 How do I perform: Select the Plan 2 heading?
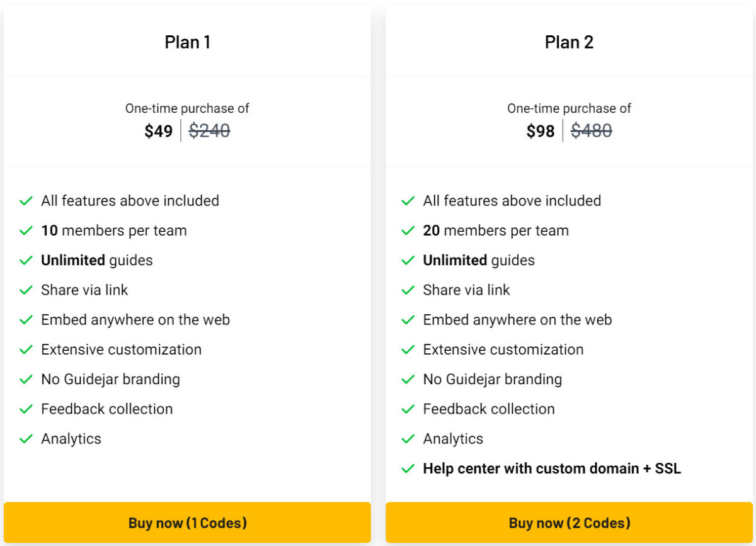[569, 42]
